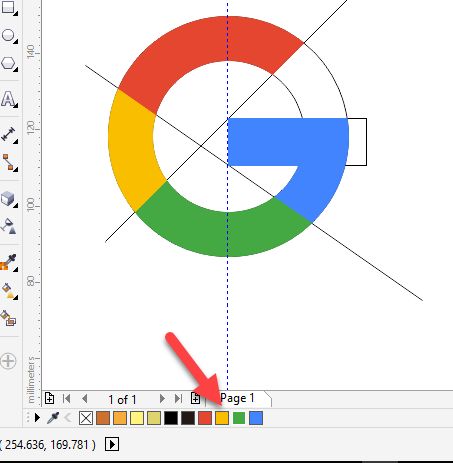Expand the arrow next to cursor coordinates
453x463 pixels.
pyautogui.click(x=112, y=444)
